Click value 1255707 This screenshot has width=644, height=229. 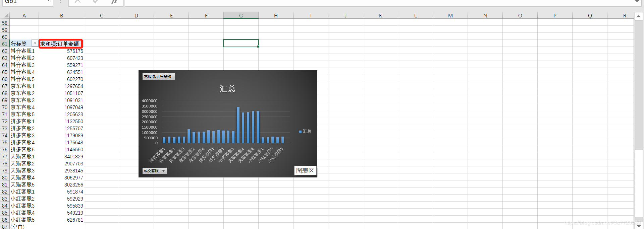[74, 129]
